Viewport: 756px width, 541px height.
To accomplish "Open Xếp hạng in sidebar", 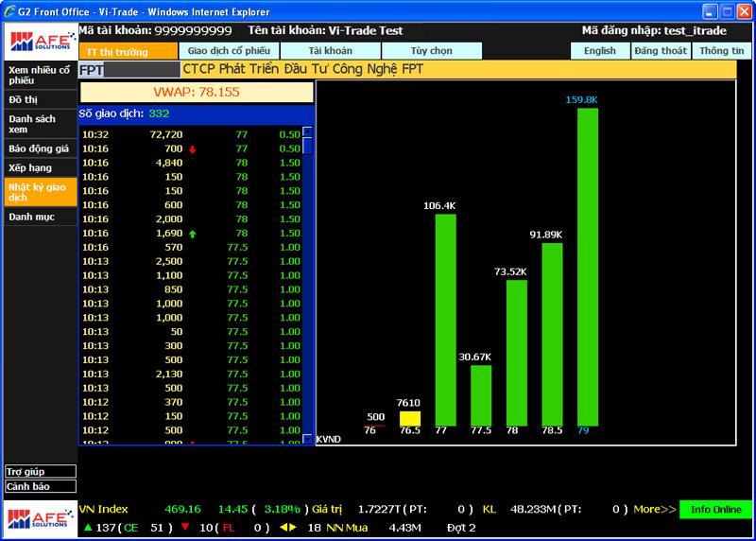I will (41, 167).
